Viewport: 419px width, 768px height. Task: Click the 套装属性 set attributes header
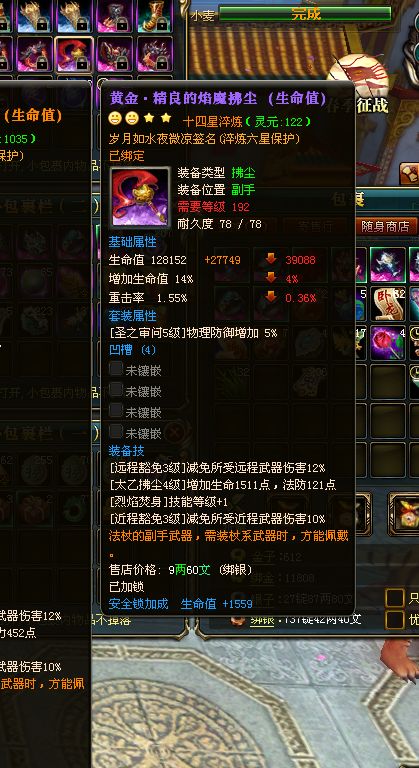132,315
